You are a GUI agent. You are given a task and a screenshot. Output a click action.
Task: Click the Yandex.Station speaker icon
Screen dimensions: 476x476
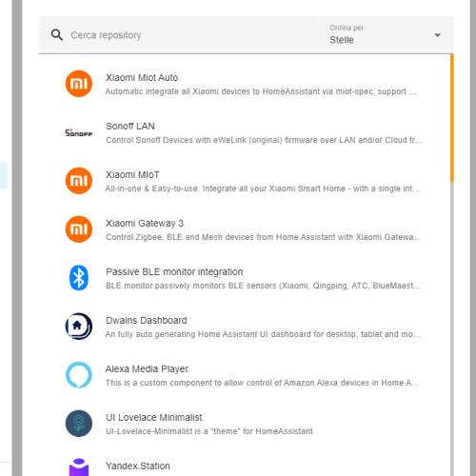click(79, 467)
